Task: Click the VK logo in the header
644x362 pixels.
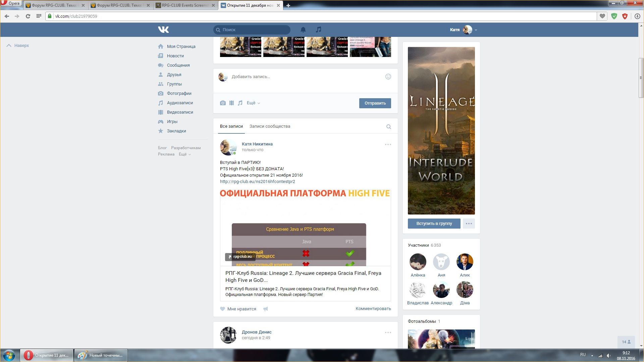Action: pos(163,29)
